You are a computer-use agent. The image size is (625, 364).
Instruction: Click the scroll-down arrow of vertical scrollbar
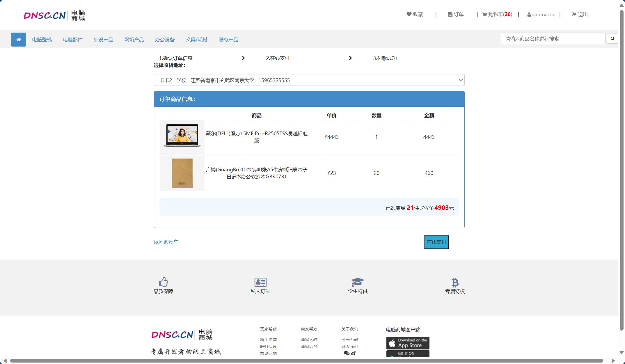622,352
